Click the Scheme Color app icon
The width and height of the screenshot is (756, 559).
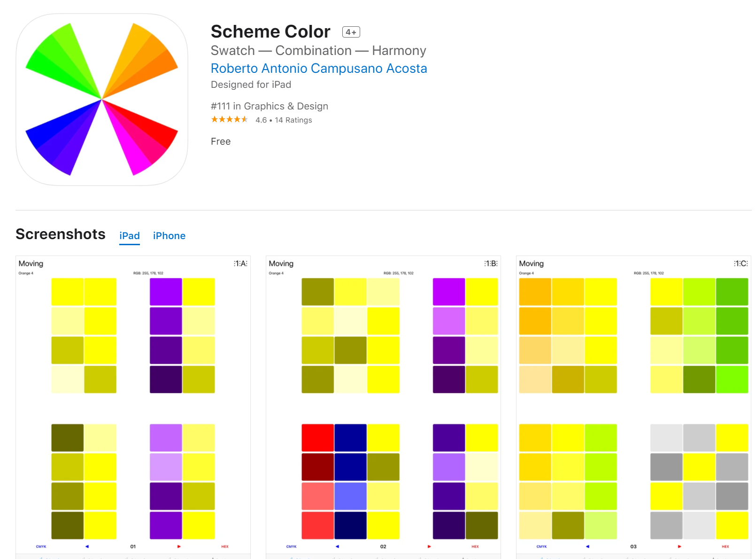[102, 100]
